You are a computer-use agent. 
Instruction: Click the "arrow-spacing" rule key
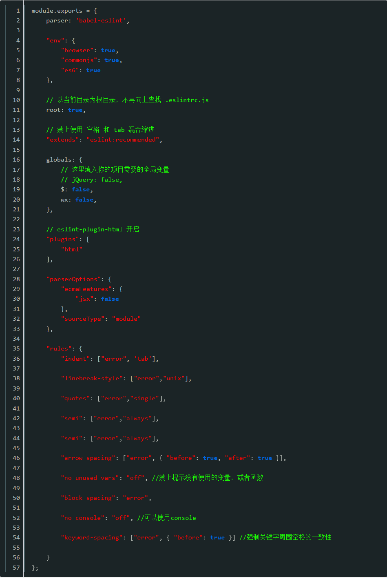(x=88, y=458)
